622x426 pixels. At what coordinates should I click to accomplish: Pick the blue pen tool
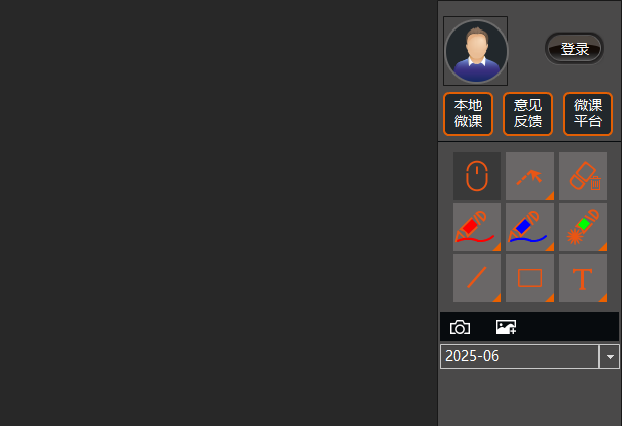coord(530,227)
